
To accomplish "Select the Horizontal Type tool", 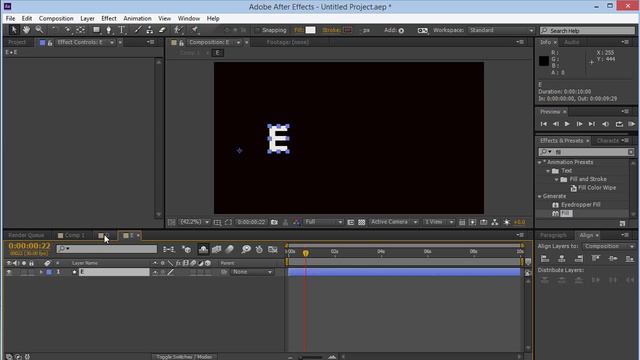I will tap(122, 30).
